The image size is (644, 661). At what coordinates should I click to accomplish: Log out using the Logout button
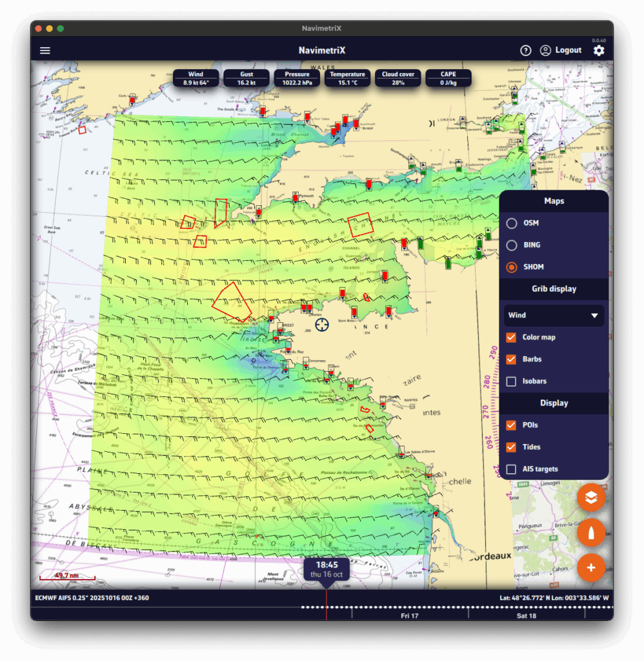pyautogui.click(x=568, y=50)
